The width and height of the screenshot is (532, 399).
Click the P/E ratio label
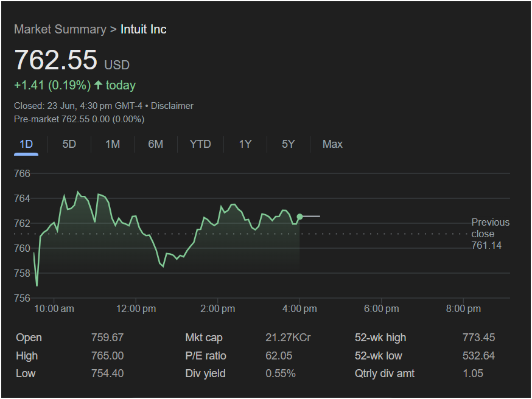coord(206,356)
